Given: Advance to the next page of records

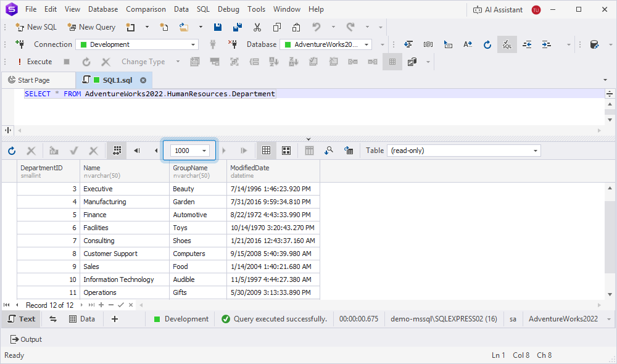Looking at the screenshot, I should 224,150.
